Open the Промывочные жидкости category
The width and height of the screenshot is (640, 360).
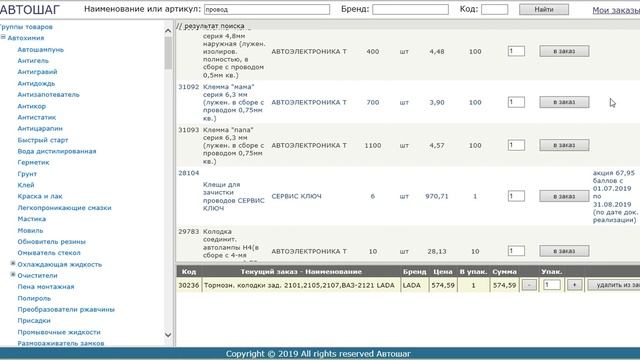pos(59,332)
